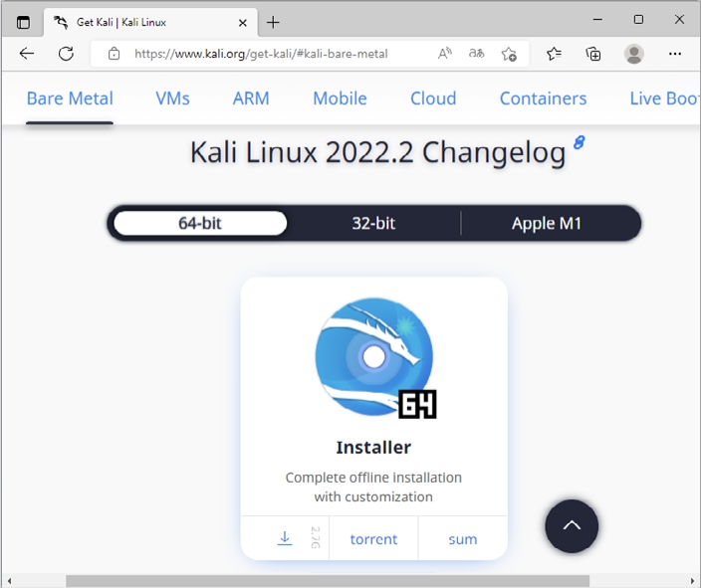Click the scrollbar right arrow

pos(692,581)
